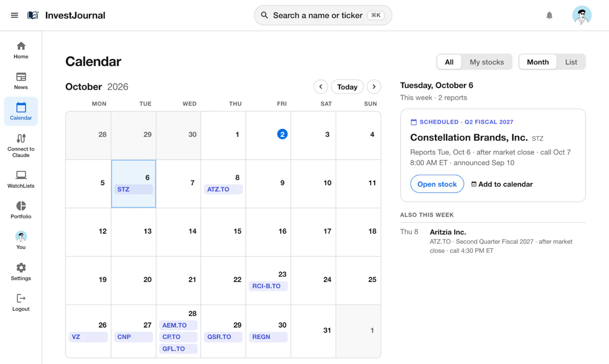Select the ATZ.TO event on October 8
Screen dimensions: 609x364
[x=223, y=189]
